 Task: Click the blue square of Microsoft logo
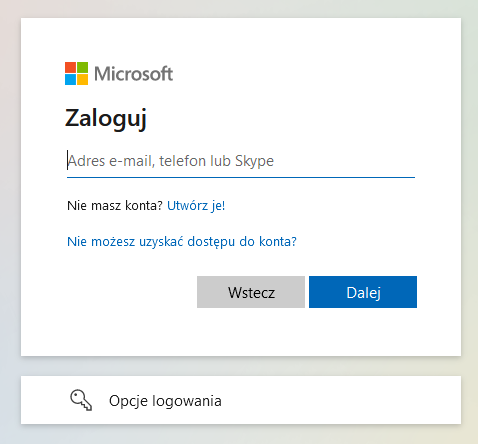click(x=70, y=79)
